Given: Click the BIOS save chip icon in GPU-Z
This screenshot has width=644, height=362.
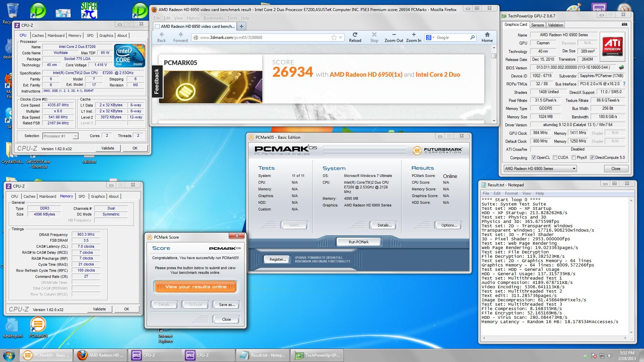Looking at the screenshot, I should (x=622, y=67).
